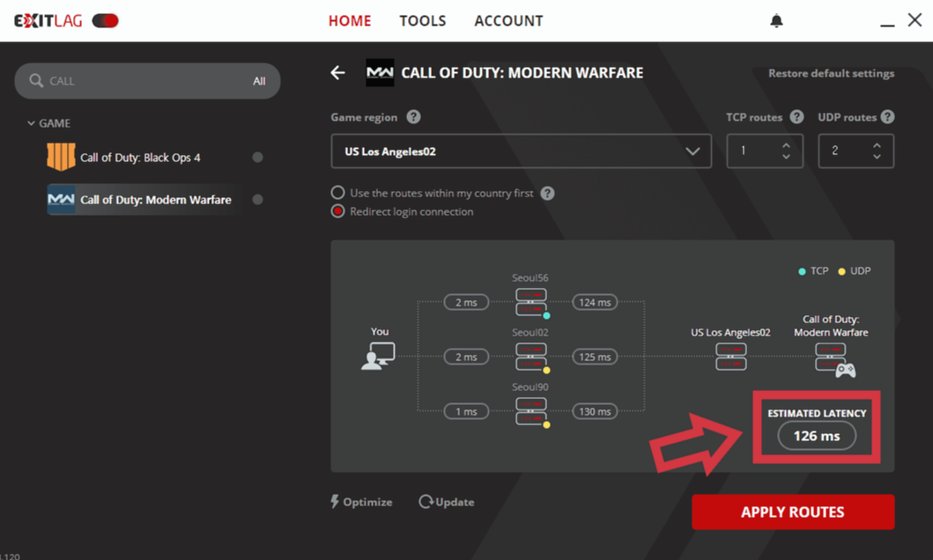933x560 pixels.
Task: Click the UDP routes value field
Action: click(x=855, y=151)
